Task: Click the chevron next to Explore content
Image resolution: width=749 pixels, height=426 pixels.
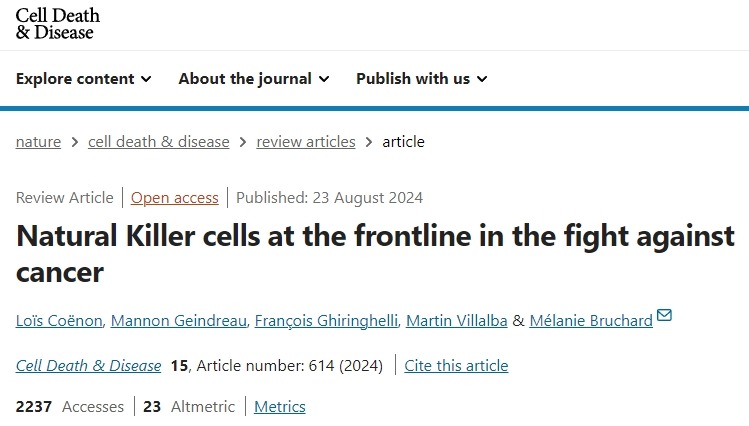Action: pyautogui.click(x=146, y=79)
